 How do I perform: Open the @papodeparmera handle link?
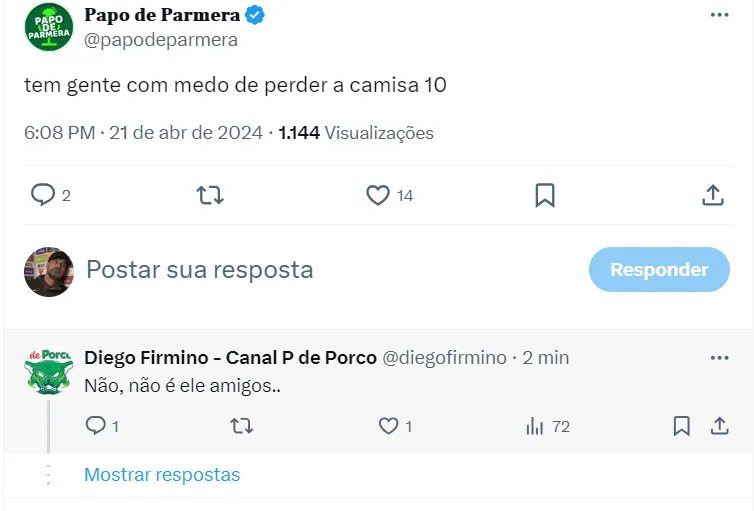(161, 40)
